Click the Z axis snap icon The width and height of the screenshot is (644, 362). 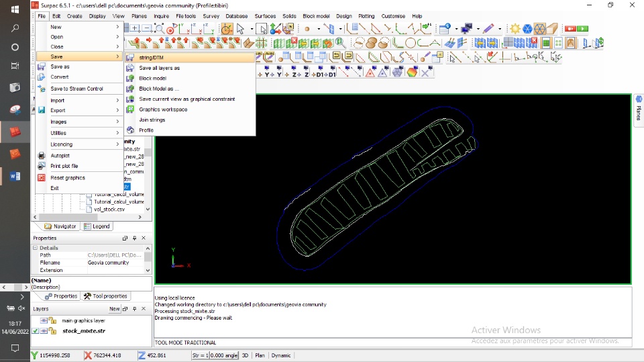(x=290, y=73)
